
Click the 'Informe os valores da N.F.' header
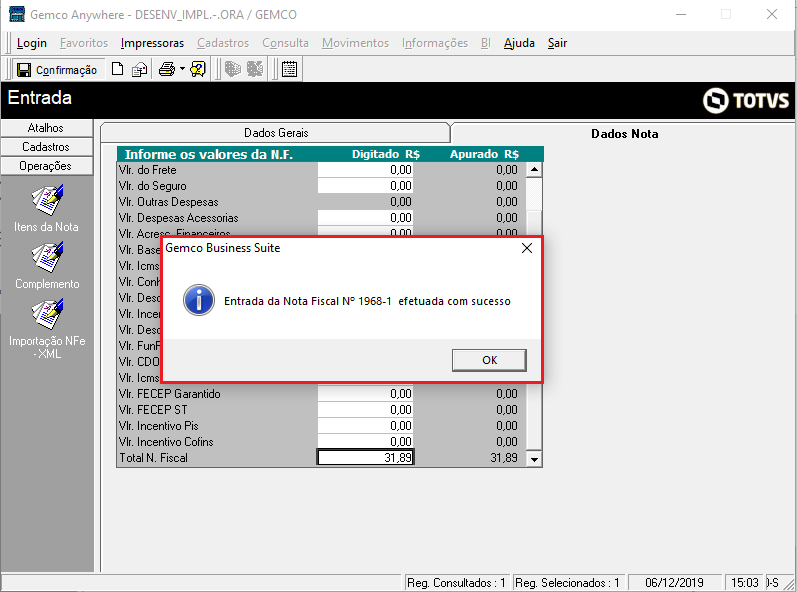click(209, 154)
